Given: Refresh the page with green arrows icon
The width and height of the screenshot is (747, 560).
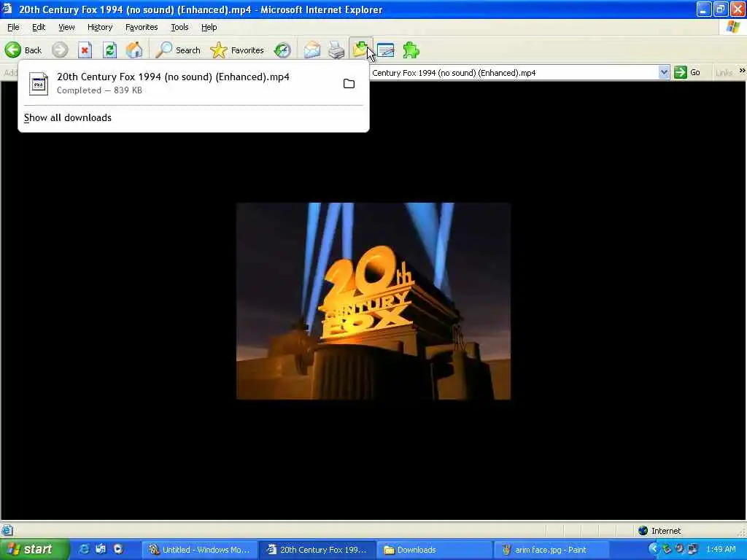Looking at the screenshot, I should (x=109, y=50).
